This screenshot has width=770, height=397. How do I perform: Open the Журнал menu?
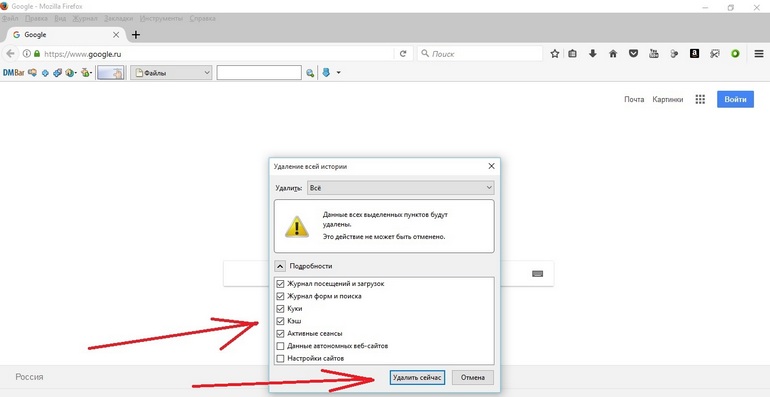tap(85, 19)
